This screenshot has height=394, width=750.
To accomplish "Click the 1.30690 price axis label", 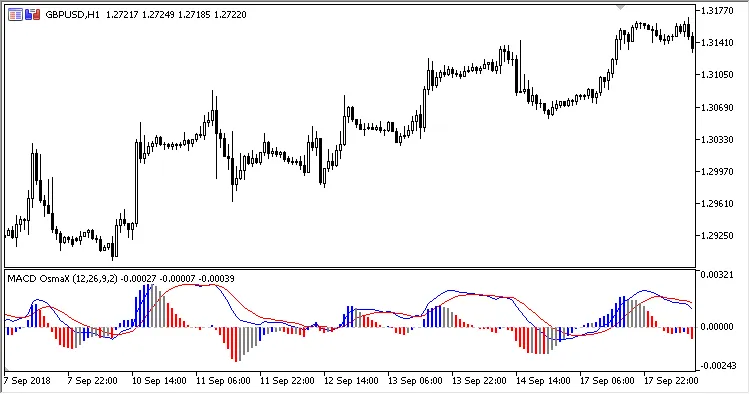I will (717, 108).
